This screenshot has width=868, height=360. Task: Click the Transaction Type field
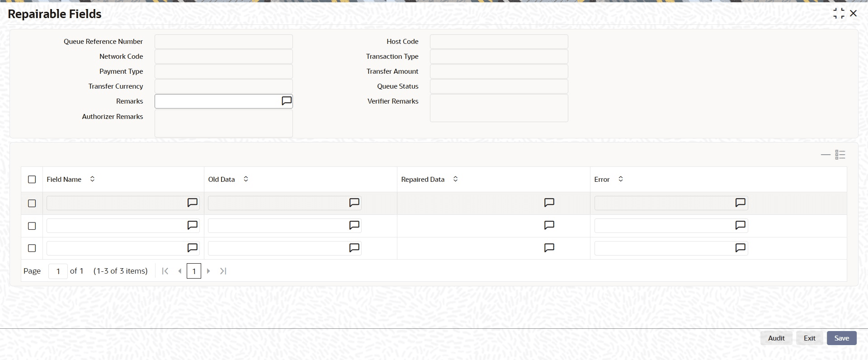(499, 57)
